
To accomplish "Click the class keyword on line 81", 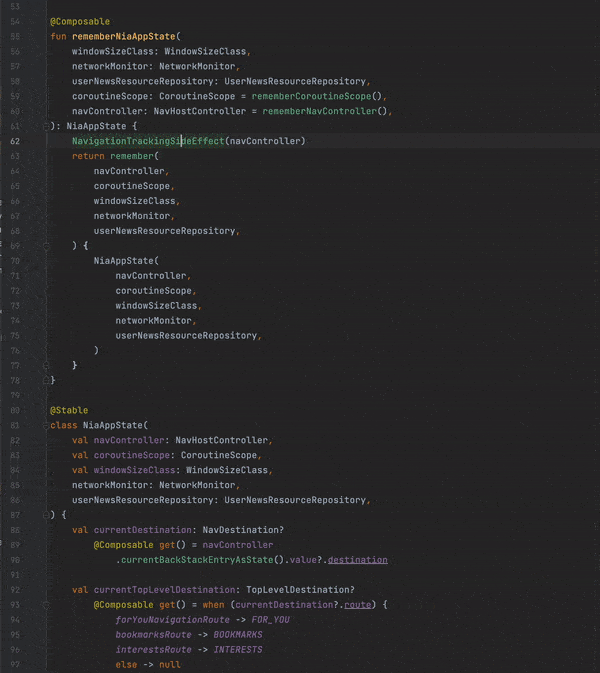I will click(64, 425).
